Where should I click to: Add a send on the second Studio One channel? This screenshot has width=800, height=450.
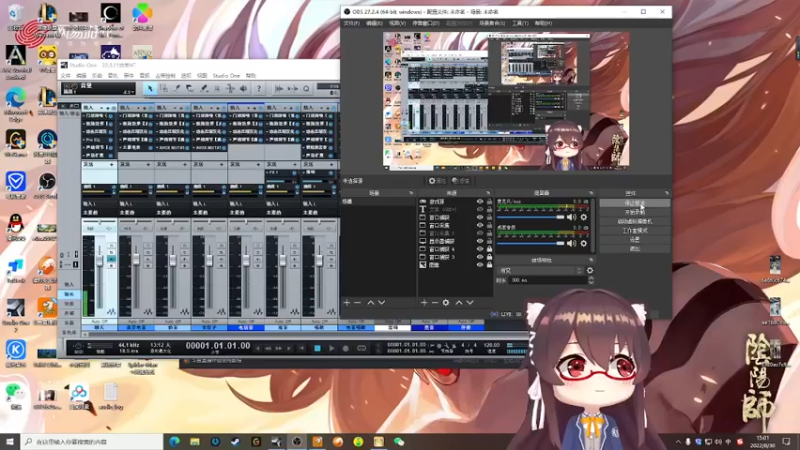(148, 164)
